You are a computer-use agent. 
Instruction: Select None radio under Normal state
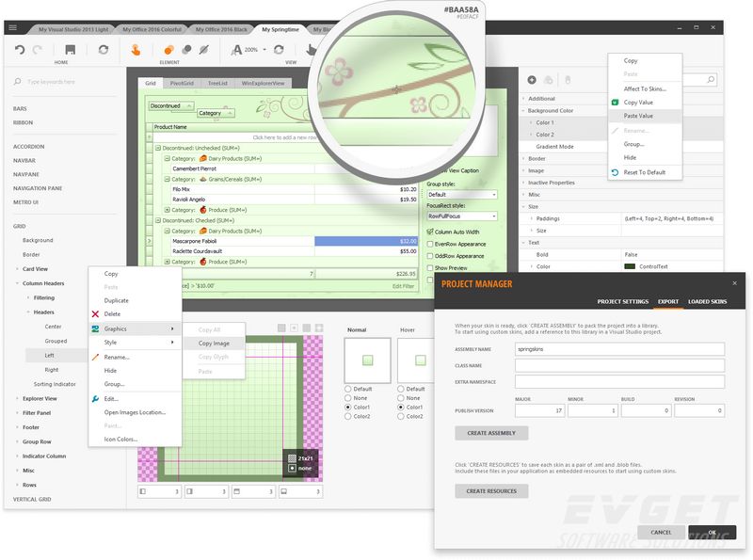[x=347, y=398]
